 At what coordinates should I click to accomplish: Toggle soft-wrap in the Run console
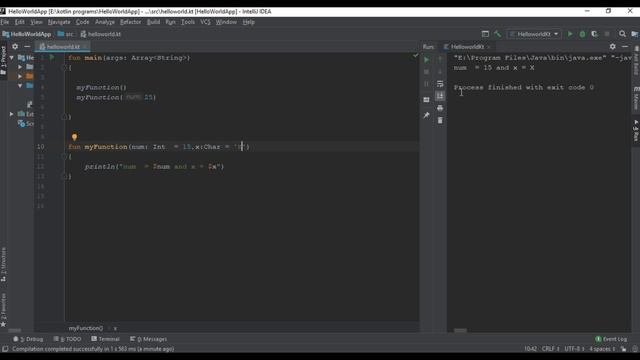click(440, 84)
